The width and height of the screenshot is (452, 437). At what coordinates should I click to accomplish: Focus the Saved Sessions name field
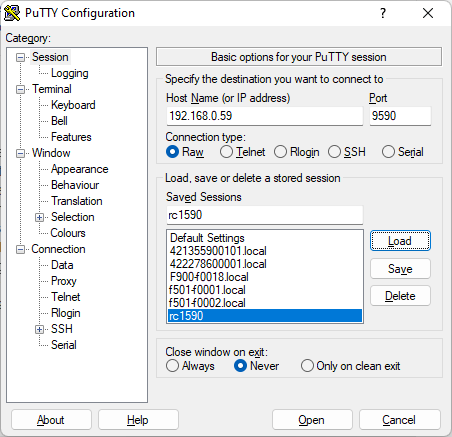coord(265,215)
